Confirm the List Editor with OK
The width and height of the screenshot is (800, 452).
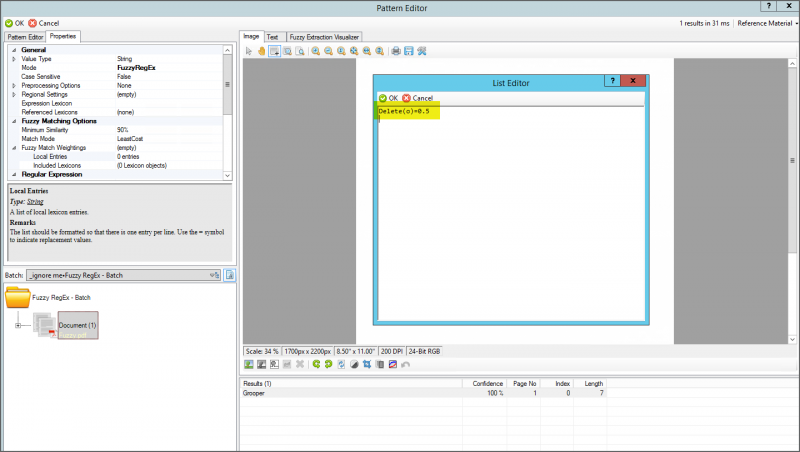click(388, 98)
